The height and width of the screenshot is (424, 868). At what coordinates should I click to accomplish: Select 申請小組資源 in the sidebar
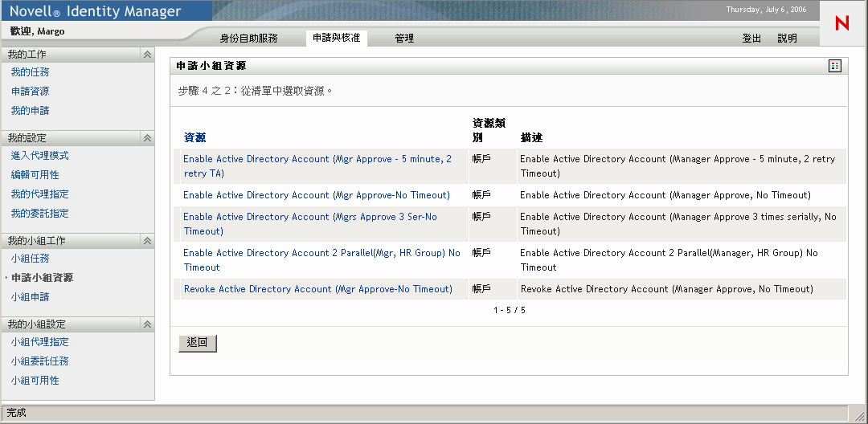42,278
